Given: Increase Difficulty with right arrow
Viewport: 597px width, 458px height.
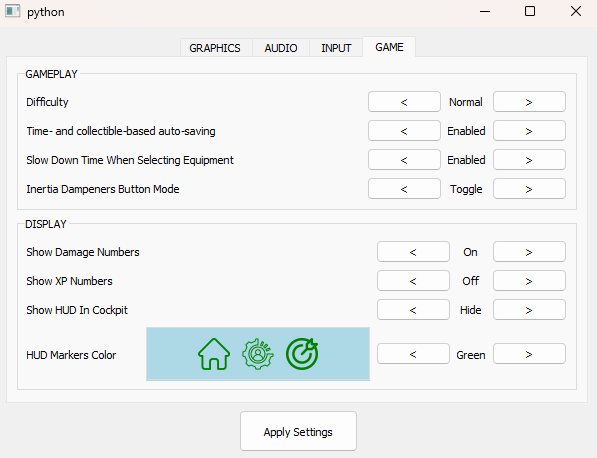Looking at the screenshot, I should (x=529, y=102).
